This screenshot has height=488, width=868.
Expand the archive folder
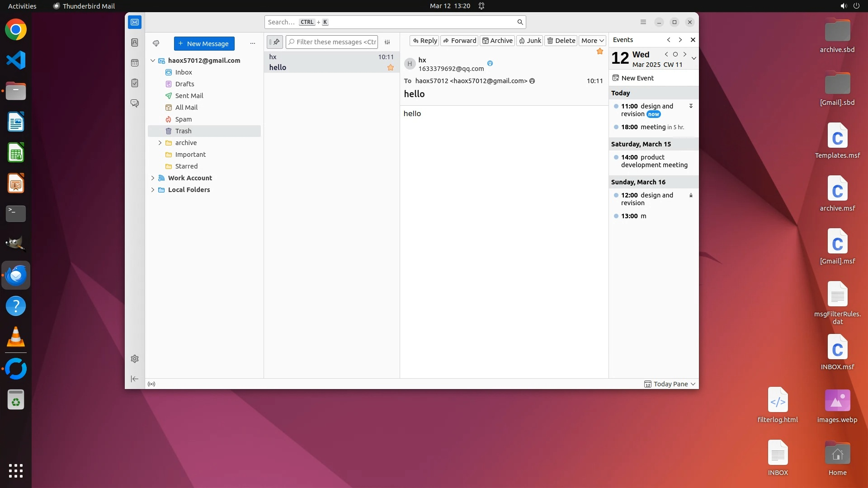click(160, 143)
